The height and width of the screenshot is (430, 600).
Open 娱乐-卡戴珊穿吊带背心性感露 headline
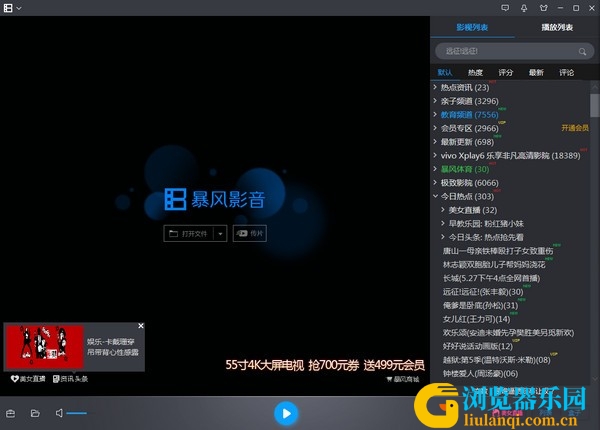pos(112,347)
